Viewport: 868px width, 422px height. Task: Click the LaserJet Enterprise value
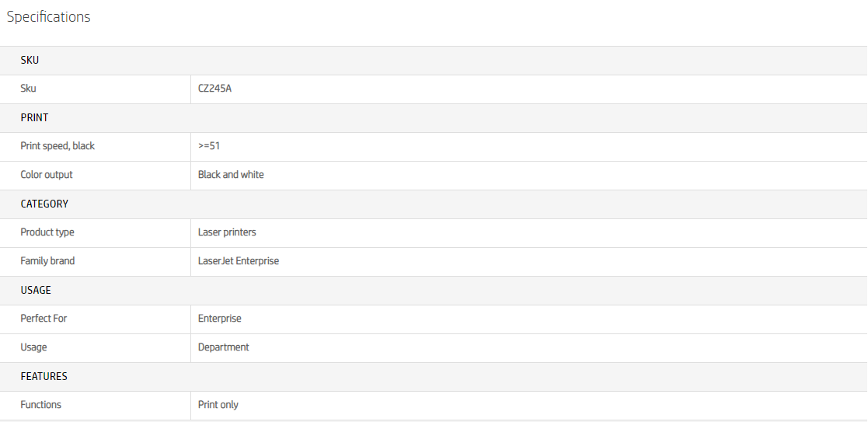tap(239, 261)
